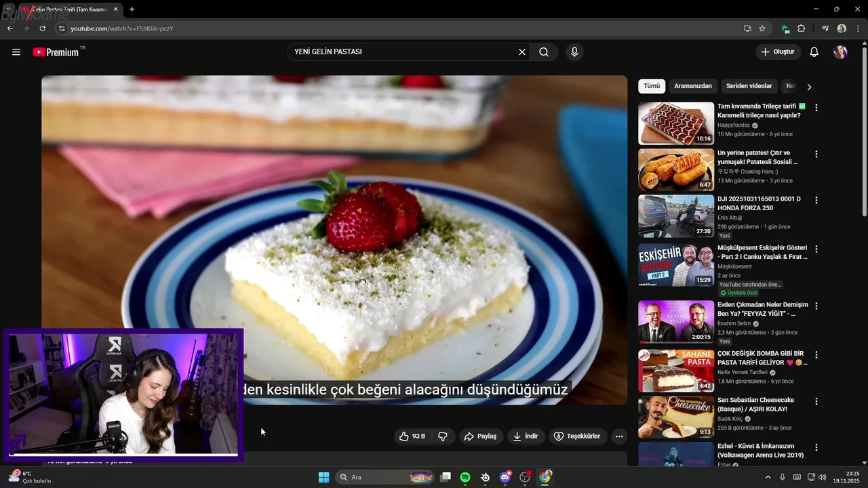The image size is (868, 488).
Task: Install app icon in address bar
Action: tap(747, 28)
